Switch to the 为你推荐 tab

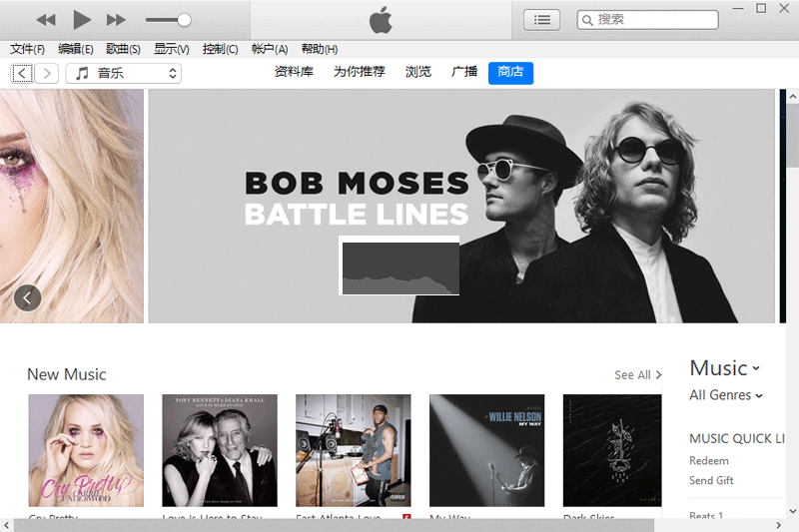[x=360, y=72]
